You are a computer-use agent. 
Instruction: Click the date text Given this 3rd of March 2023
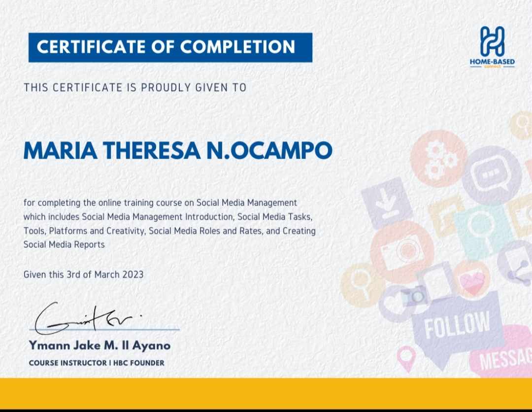[x=83, y=275]
